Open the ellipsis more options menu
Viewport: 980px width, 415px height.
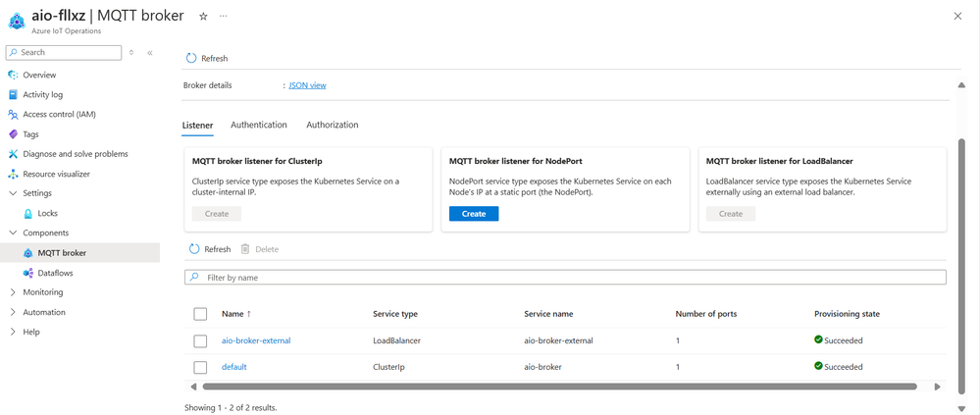(x=223, y=16)
